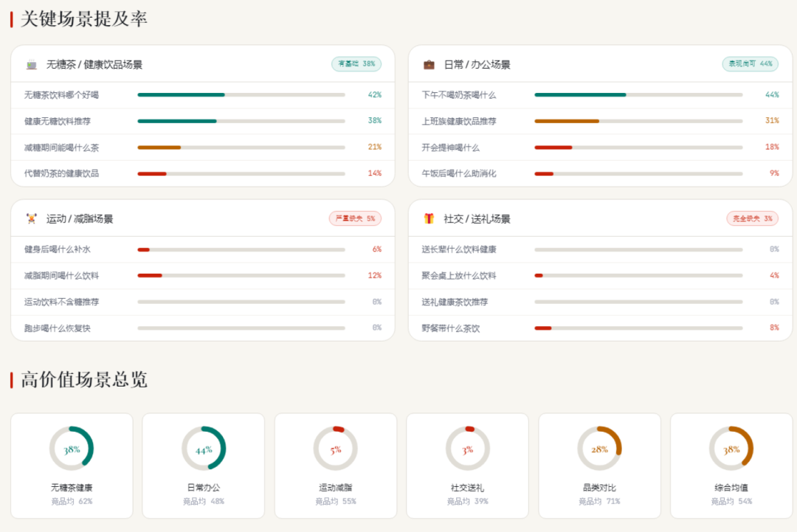Click the fitness icon beside 运动 / 减脂场景
The image size is (797, 532).
tap(31, 218)
